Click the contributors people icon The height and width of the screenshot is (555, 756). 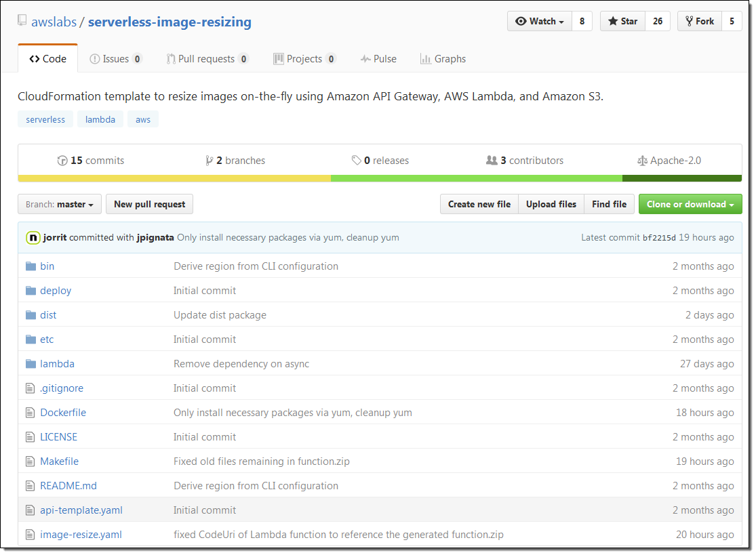pyautogui.click(x=492, y=160)
